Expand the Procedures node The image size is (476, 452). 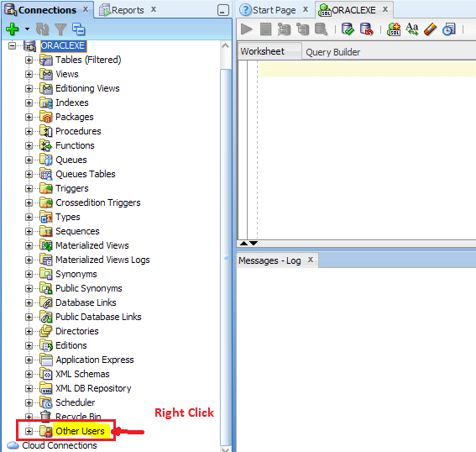pos(29,131)
